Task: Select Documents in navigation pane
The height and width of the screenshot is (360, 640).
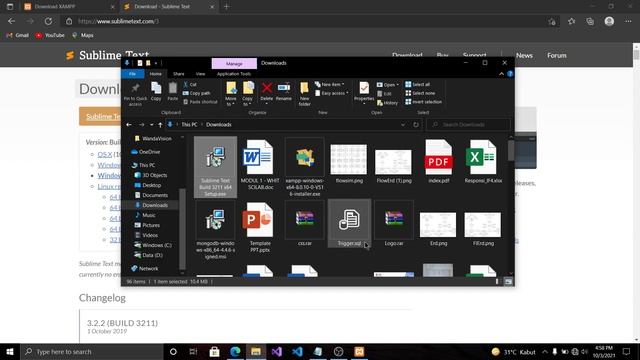Action: pyautogui.click(x=151, y=195)
